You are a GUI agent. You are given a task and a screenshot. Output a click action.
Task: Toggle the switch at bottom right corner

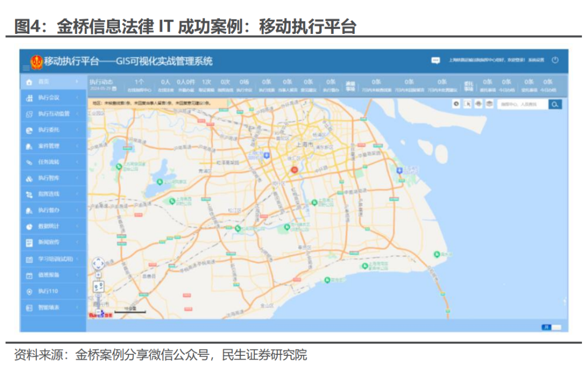pos(551,328)
